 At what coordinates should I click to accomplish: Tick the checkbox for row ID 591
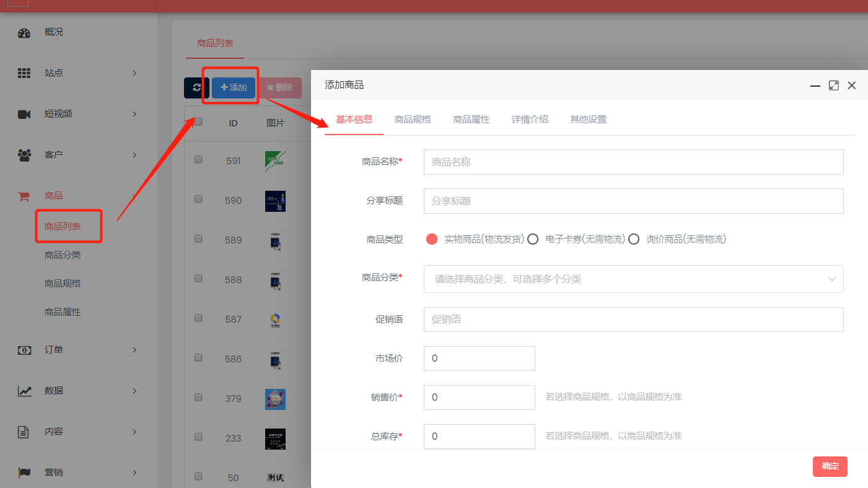(198, 159)
